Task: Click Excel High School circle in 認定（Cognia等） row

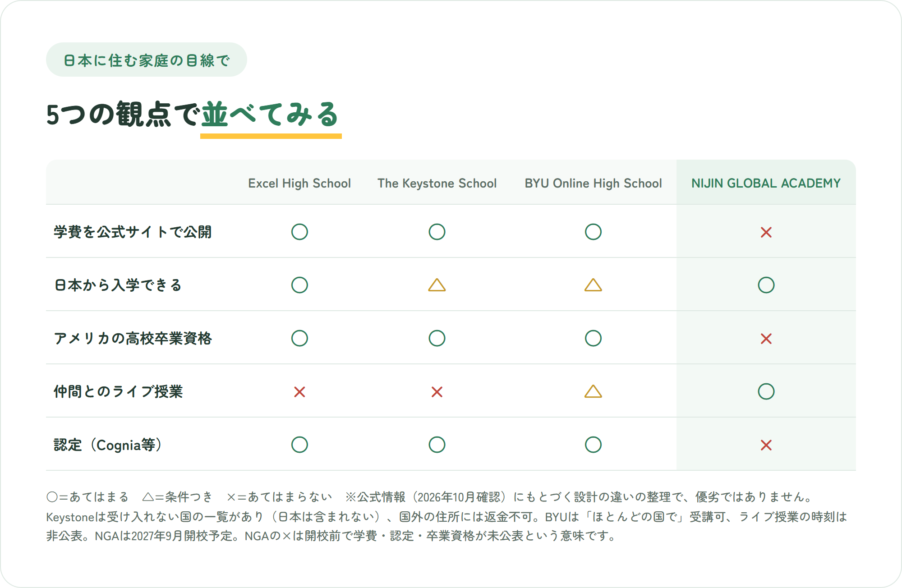Action: pos(299,445)
